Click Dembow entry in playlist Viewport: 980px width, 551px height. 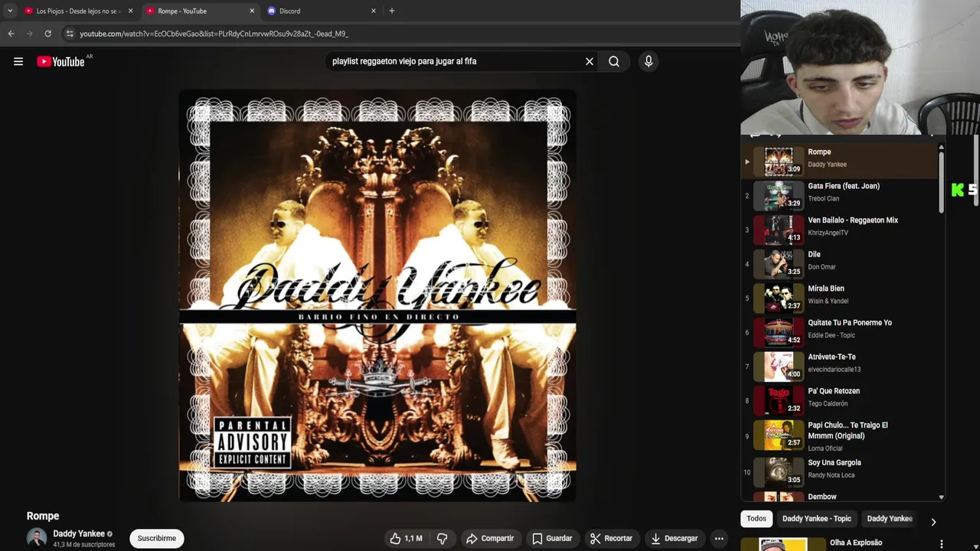(840, 497)
